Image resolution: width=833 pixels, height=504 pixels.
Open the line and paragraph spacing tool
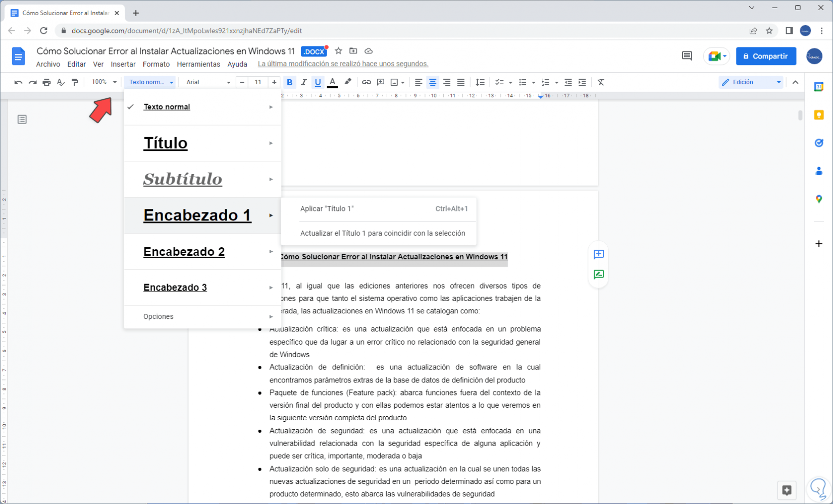click(x=480, y=82)
